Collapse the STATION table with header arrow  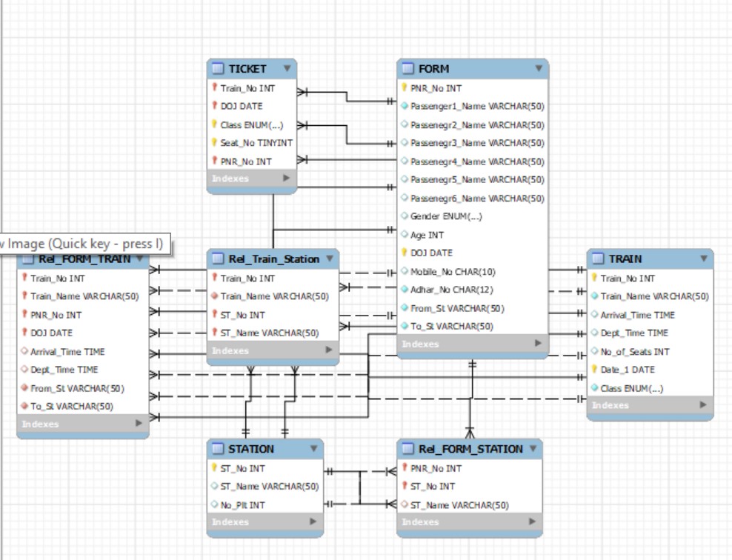[x=313, y=448]
